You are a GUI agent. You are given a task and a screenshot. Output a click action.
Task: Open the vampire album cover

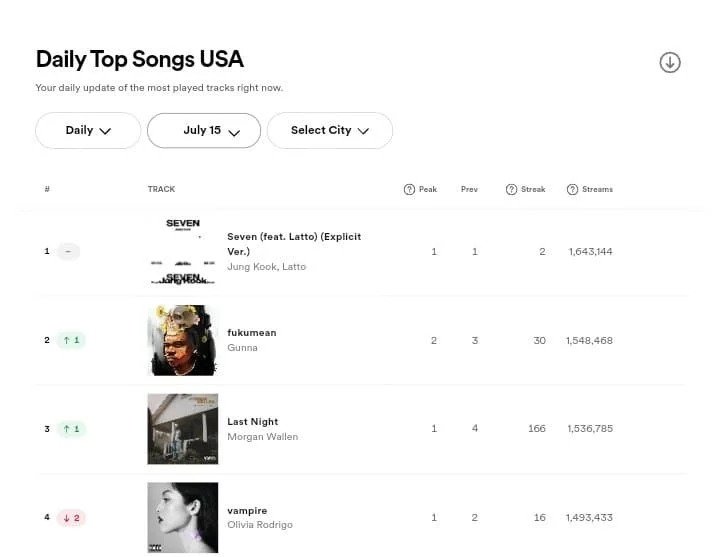point(183,518)
